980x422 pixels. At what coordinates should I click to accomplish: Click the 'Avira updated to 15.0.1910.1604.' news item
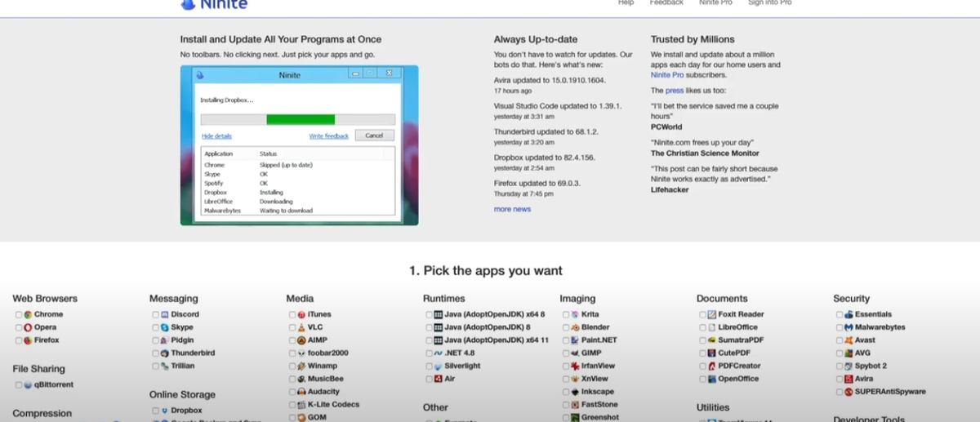pyautogui.click(x=550, y=80)
